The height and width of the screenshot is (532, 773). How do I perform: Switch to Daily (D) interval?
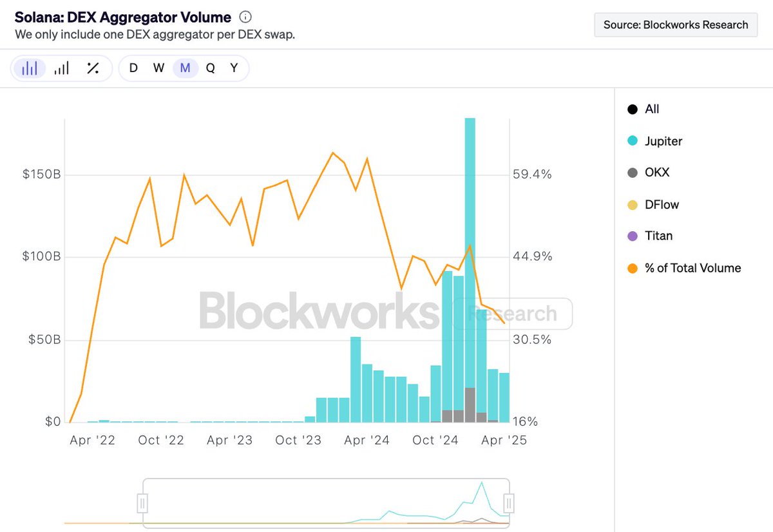click(133, 68)
